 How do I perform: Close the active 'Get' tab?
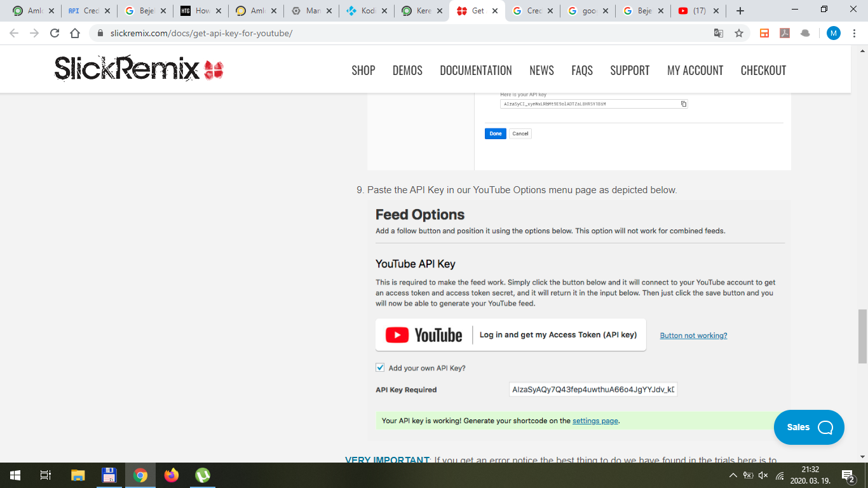tap(496, 11)
